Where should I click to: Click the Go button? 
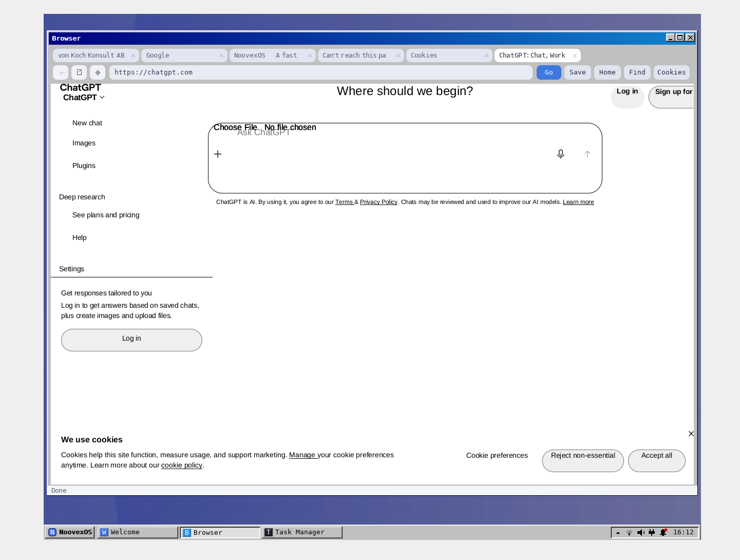pos(548,72)
